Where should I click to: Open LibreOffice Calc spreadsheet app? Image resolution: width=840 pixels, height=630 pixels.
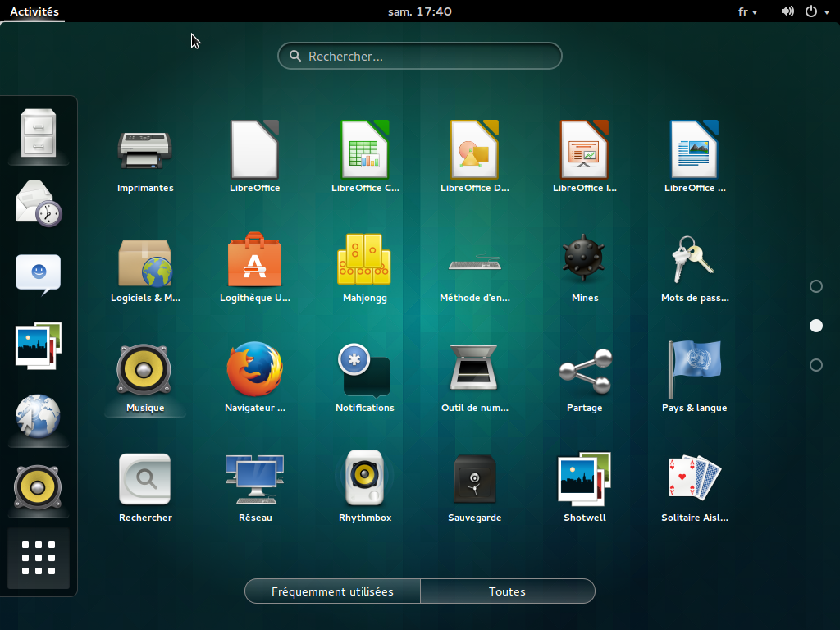point(365,150)
